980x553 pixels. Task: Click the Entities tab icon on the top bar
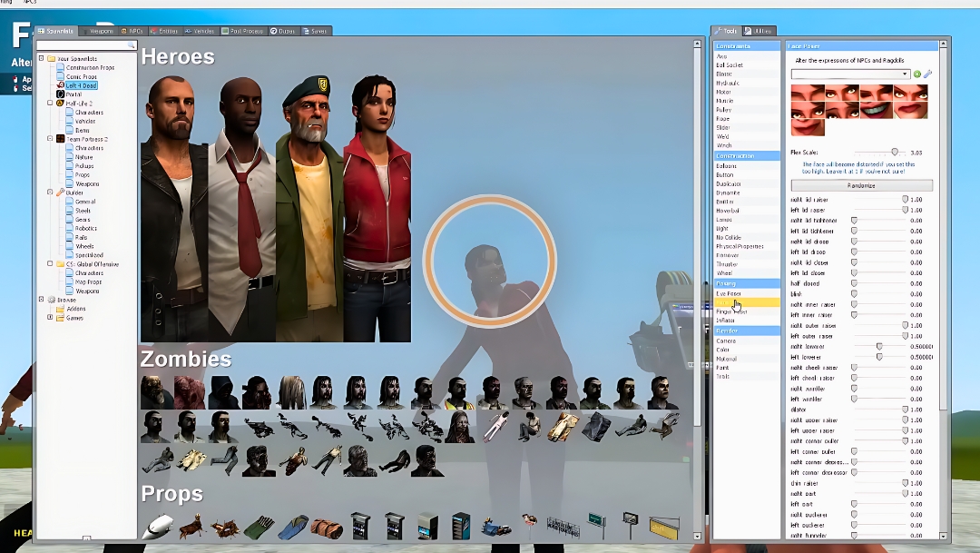point(154,30)
